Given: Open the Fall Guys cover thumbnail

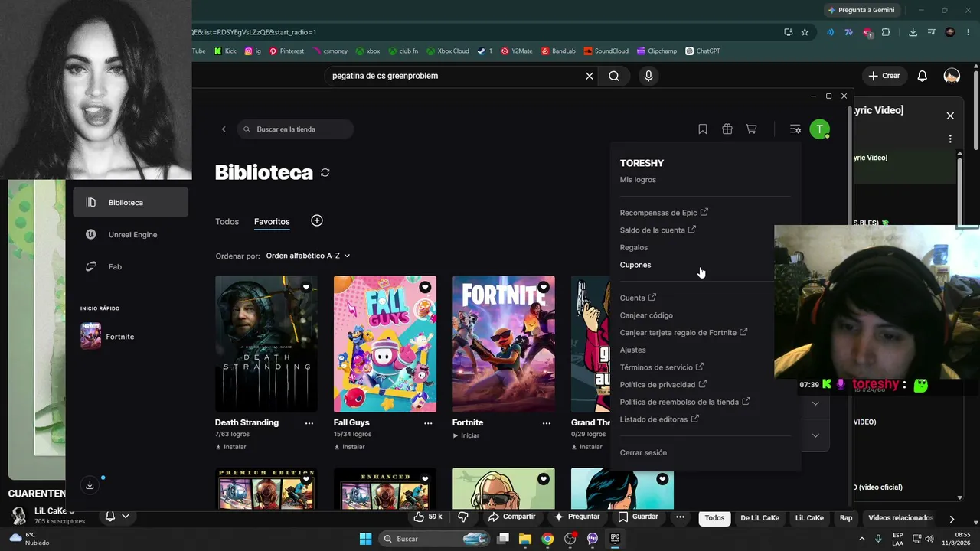Looking at the screenshot, I should click(385, 344).
